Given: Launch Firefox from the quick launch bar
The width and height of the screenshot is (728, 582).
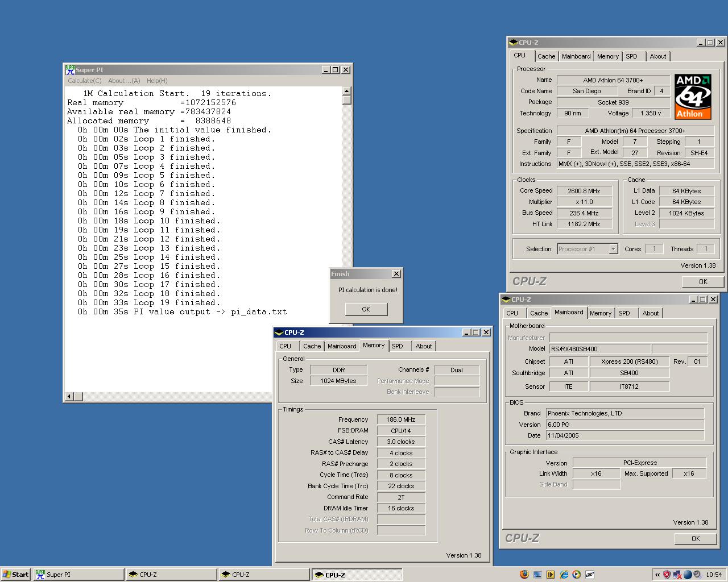Looking at the screenshot, I should pyautogui.click(x=524, y=575).
